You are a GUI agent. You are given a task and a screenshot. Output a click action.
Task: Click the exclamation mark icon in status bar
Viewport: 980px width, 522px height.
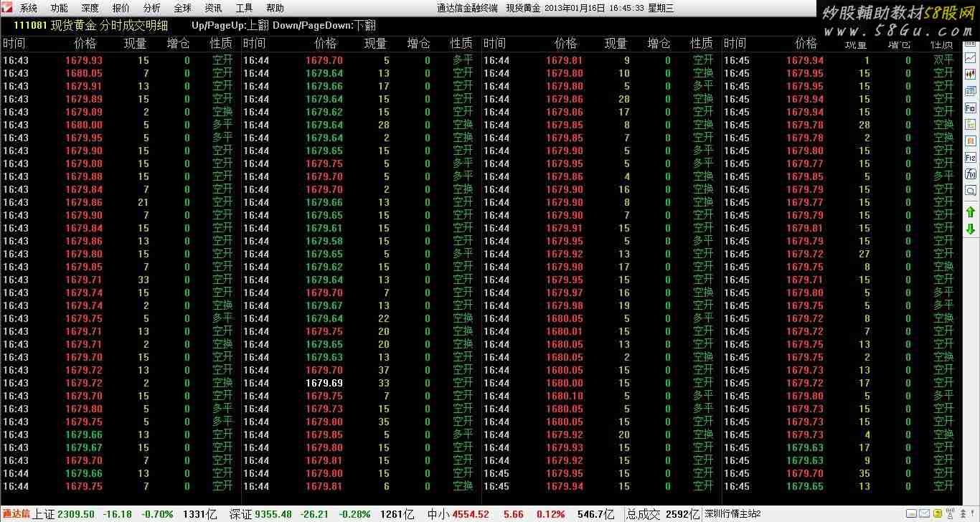click(x=973, y=513)
